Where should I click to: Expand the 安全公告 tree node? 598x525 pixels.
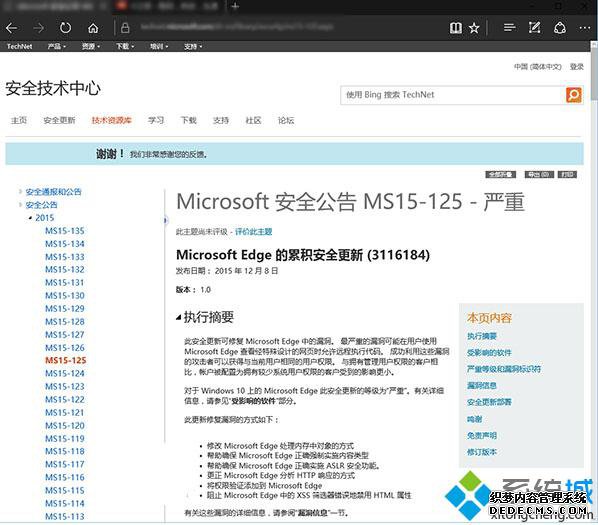tap(20, 205)
